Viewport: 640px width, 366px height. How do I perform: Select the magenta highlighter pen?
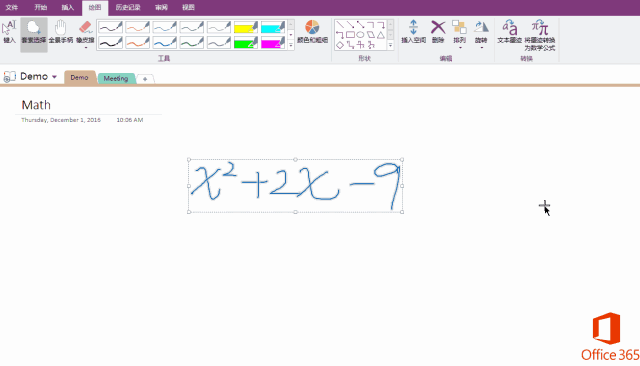[x=273, y=42]
